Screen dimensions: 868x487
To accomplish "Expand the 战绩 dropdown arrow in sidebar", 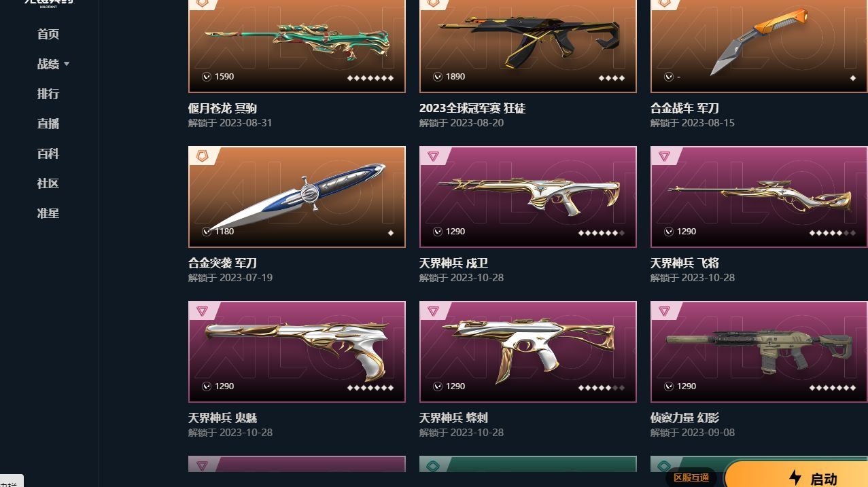I will (x=67, y=64).
